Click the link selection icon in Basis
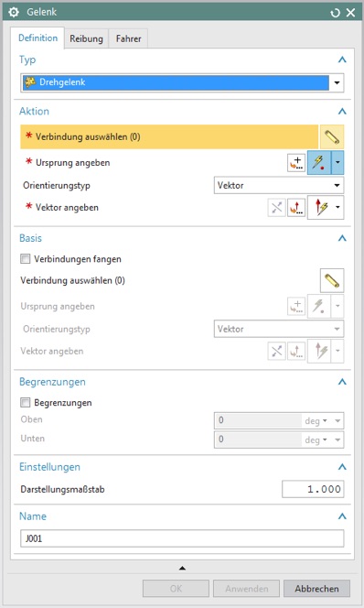 point(332,280)
